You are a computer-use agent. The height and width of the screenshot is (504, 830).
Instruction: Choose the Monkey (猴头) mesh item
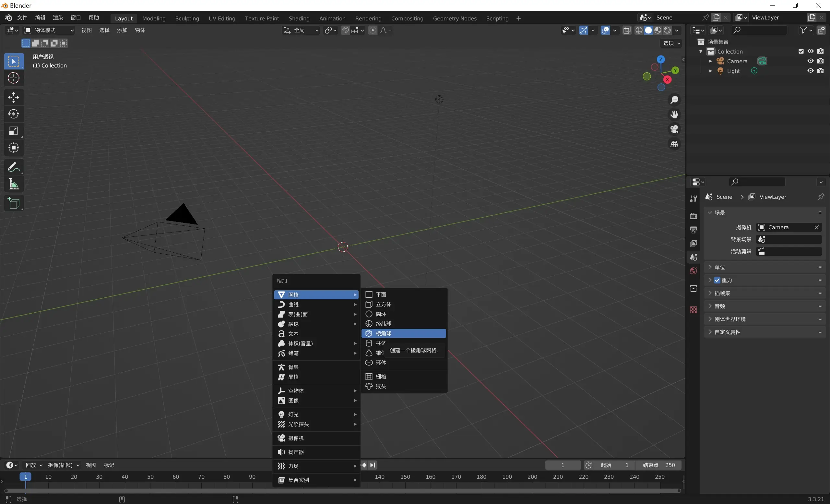(381, 386)
